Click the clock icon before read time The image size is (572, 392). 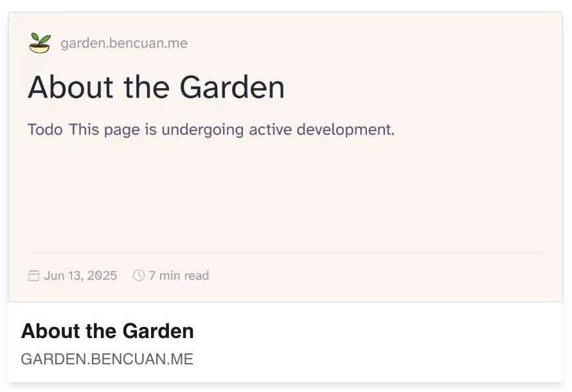tap(139, 275)
